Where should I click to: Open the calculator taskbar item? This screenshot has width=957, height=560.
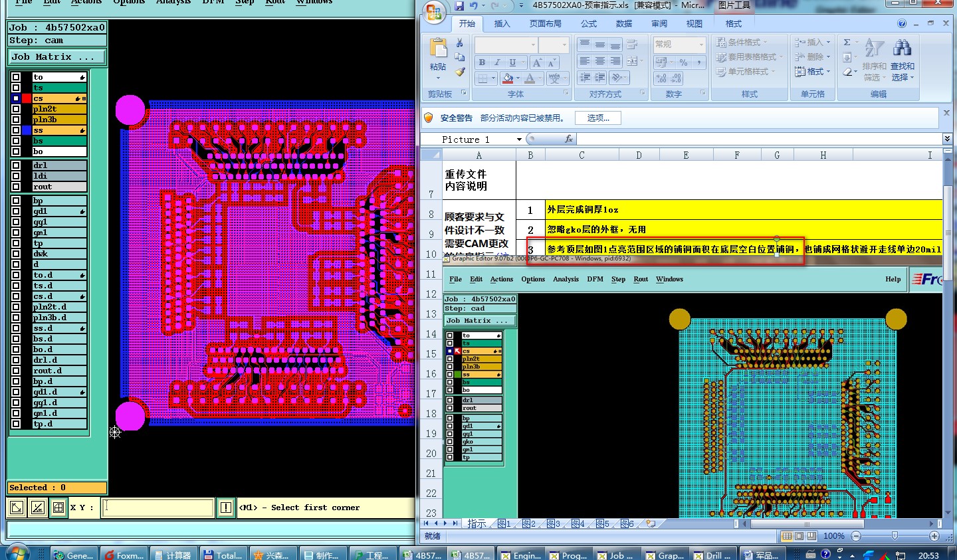[171, 555]
